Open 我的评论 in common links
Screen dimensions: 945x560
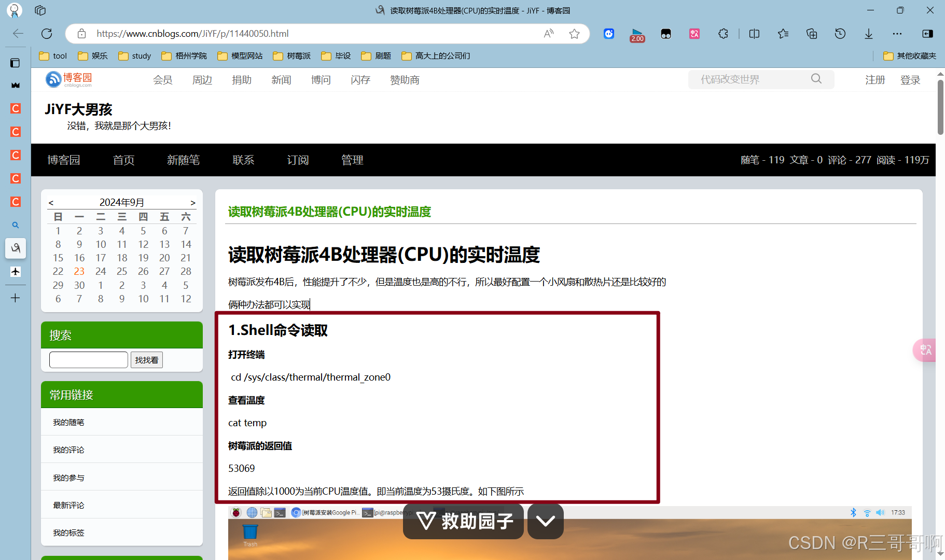coord(68,450)
